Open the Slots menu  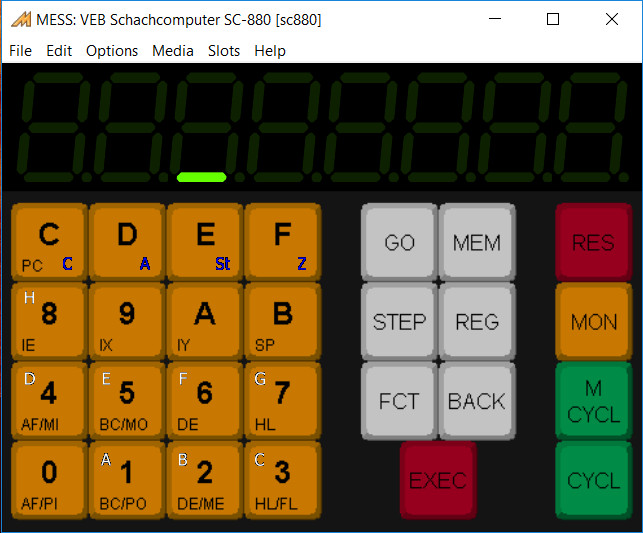(x=224, y=51)
